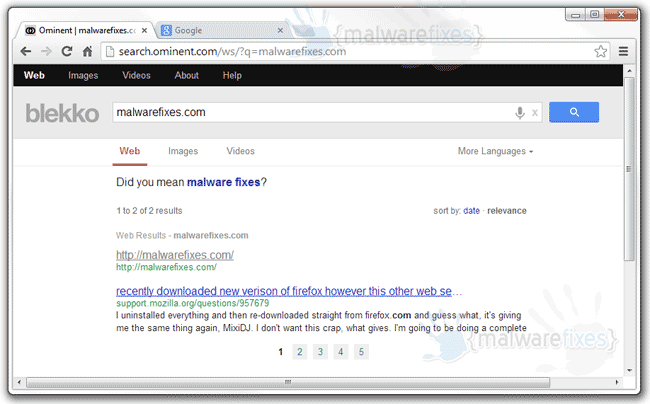Click the page icon in address bar
This screenshot has height=404, width=650.
tap(109, 51)
